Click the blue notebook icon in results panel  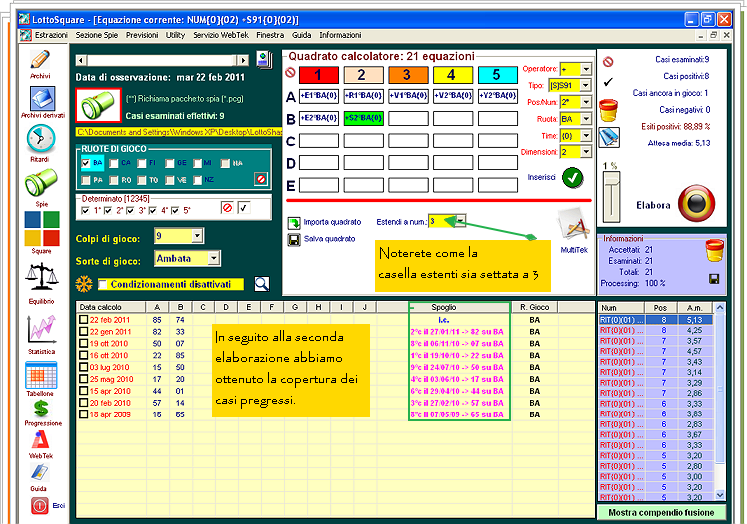tap(608, 138)
